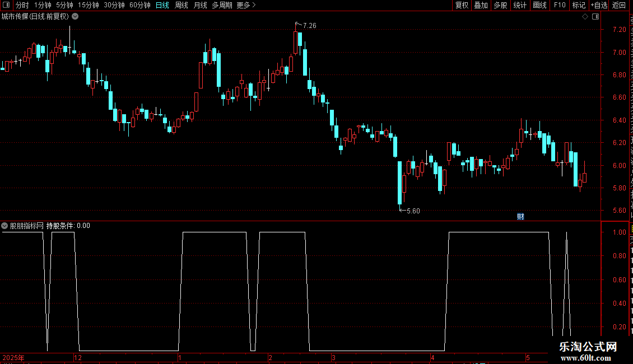Click month 12 on the date axis
Viewport: 633px width, 364px height.
78,357
